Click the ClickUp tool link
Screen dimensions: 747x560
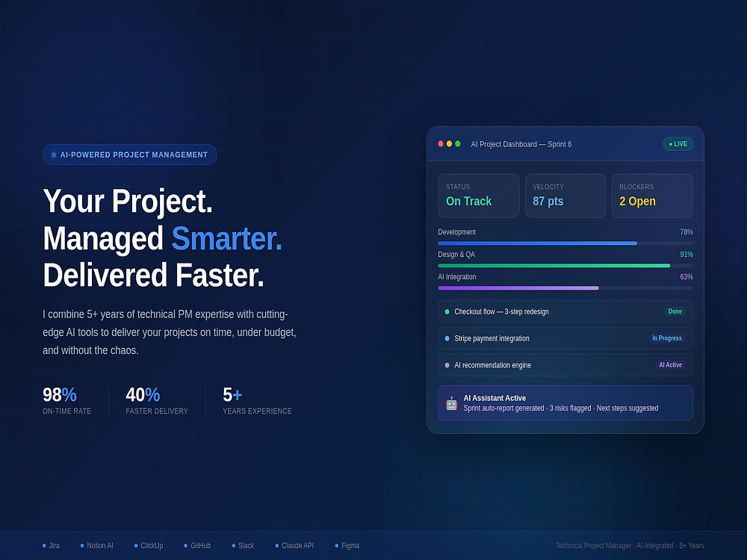(x=149, y=546)
